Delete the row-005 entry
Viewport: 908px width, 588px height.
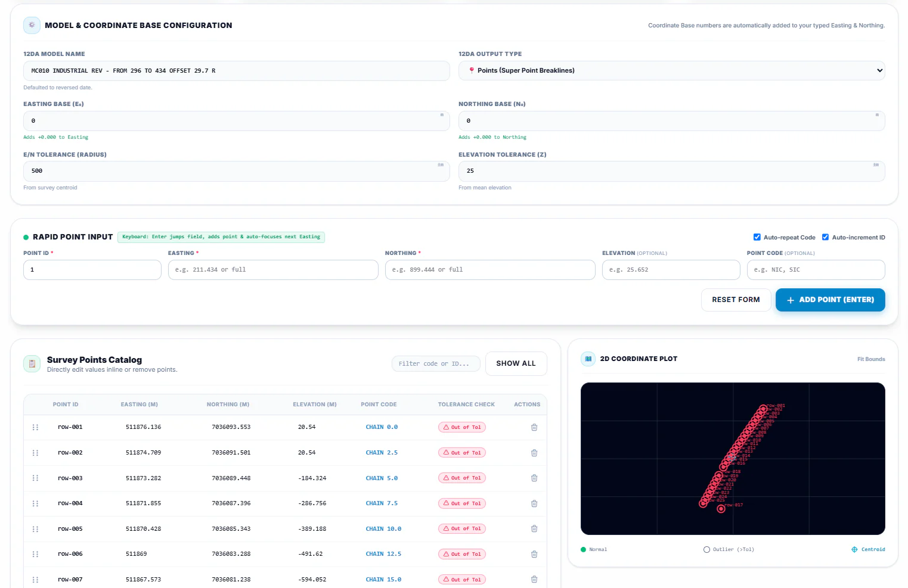tap(534, 528)
